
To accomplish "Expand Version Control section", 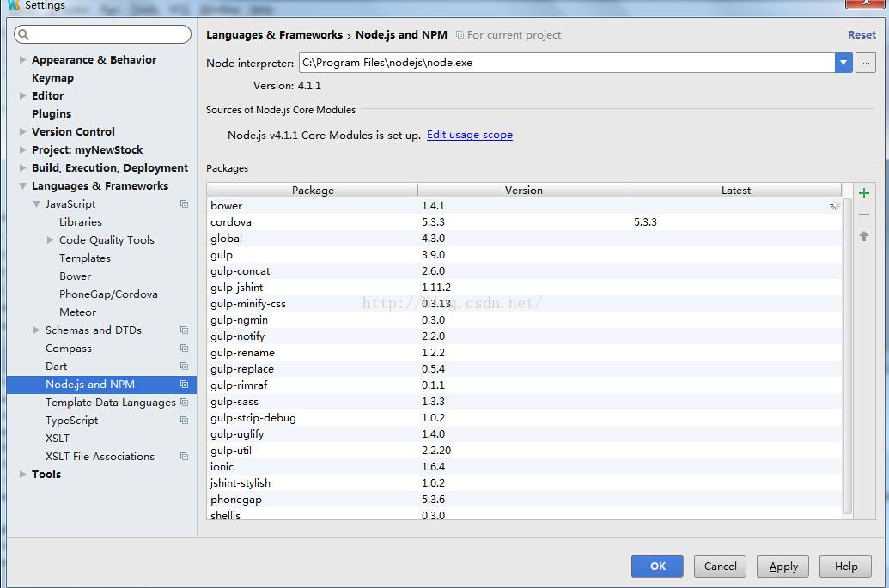I will [x=22, y=132].
